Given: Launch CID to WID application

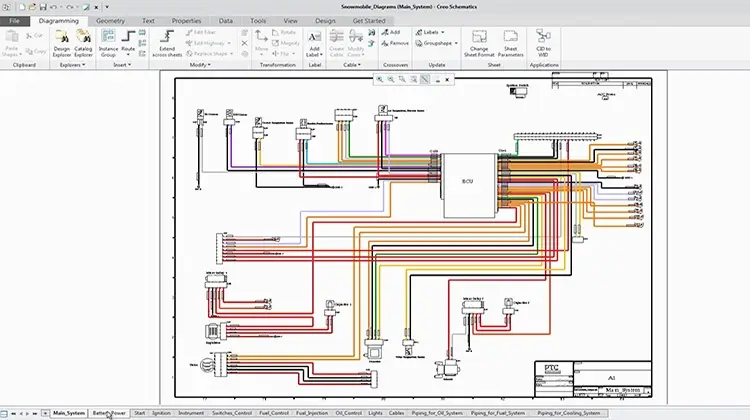Looking at the screenshot, I should click(543, 44).
